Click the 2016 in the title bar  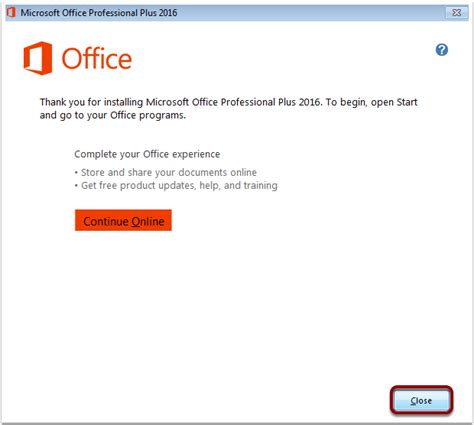(168, 13)
